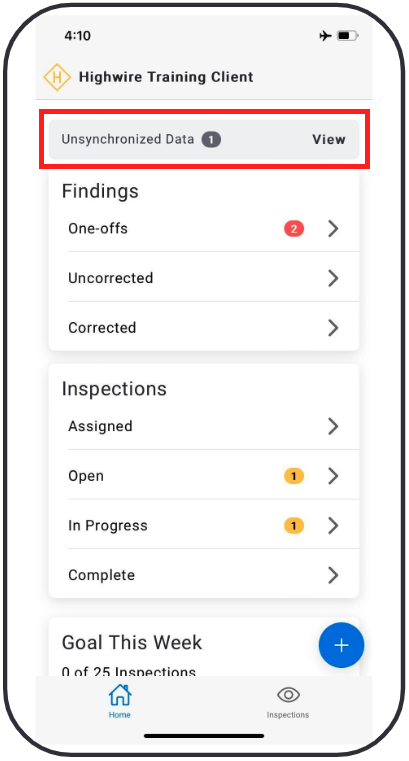The width and height of the screenshot is (409, 761).
Task: Open Complete inspections chevron arrow
Action: pos(333,575)
